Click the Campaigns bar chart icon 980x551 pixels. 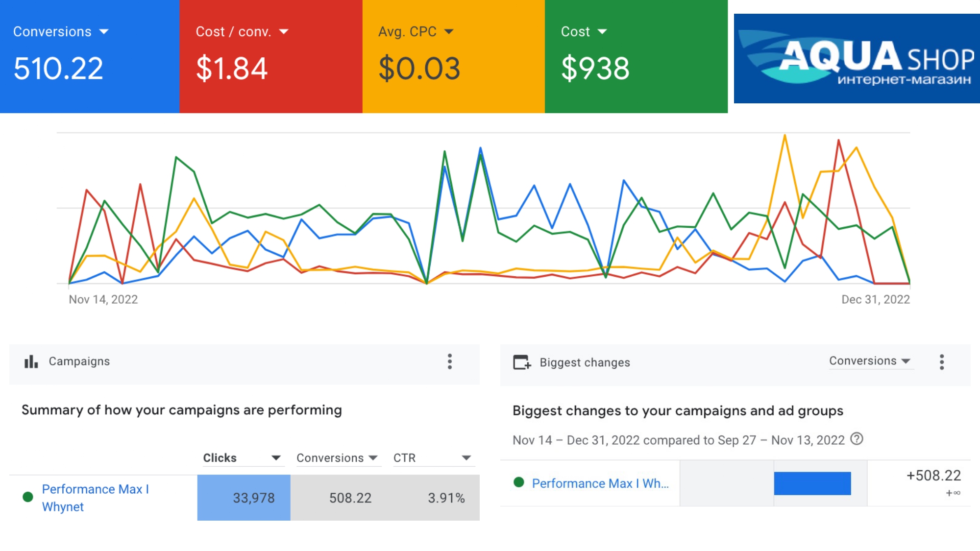[31, 361]
